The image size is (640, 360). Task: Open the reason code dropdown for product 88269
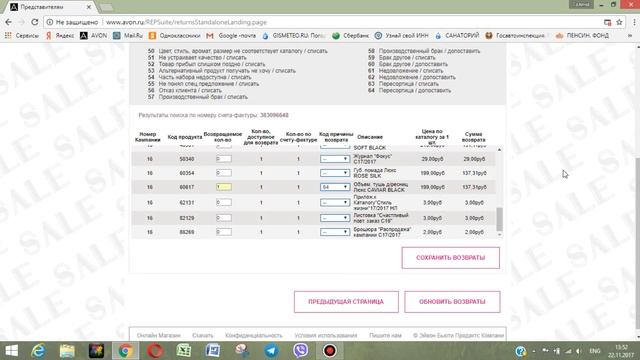[335, 232]
